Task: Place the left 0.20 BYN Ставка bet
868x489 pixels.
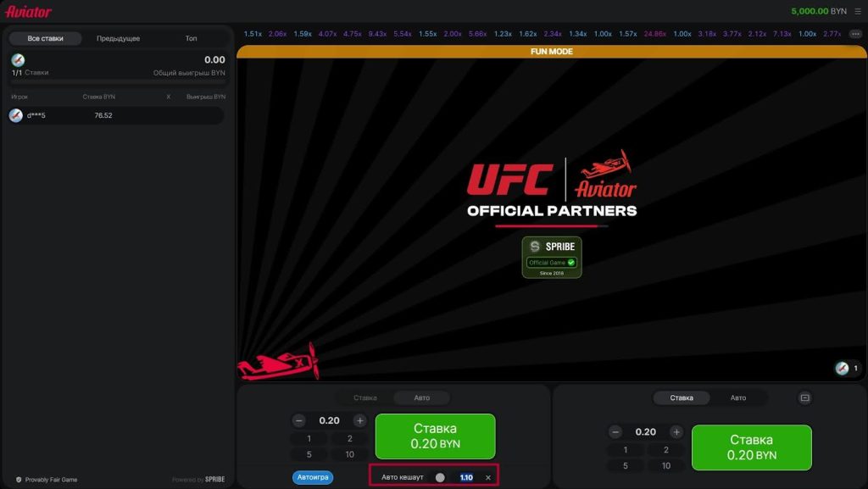Action: click(435, 436)
